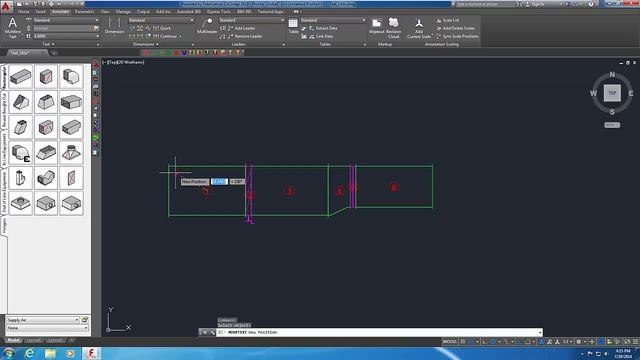This screenshot has width=640, height=360.
Task: Close the command line with X
Action: click(x=205, y=333)
